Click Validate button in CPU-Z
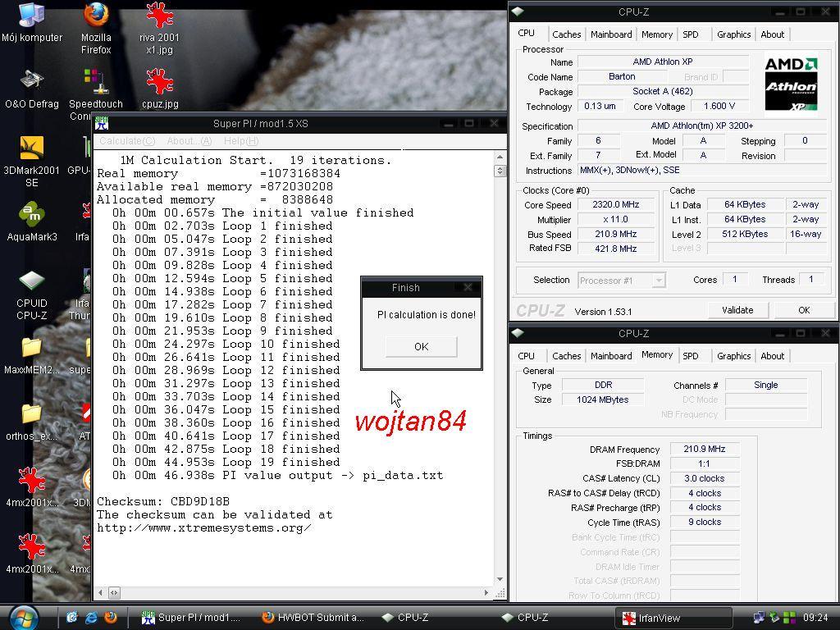This screenshot has height=630, width=840. pyautogui.click(x=737, y=309)
